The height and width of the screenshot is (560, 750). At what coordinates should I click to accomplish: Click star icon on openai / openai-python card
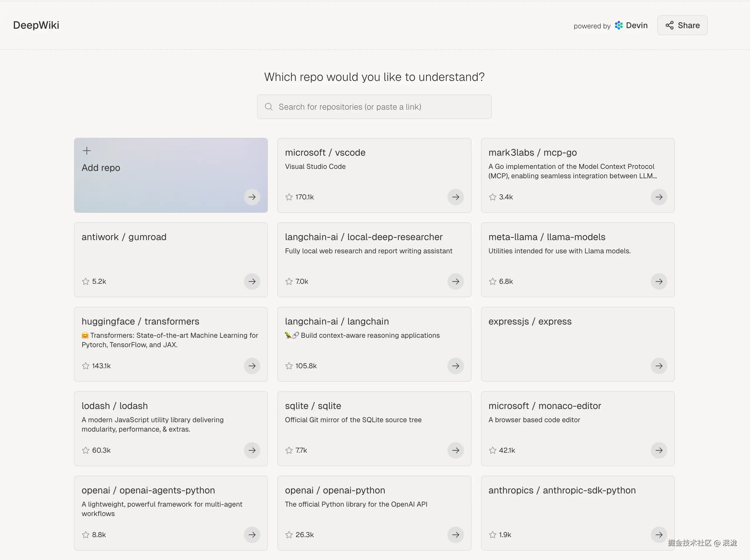tap(289, 534)
